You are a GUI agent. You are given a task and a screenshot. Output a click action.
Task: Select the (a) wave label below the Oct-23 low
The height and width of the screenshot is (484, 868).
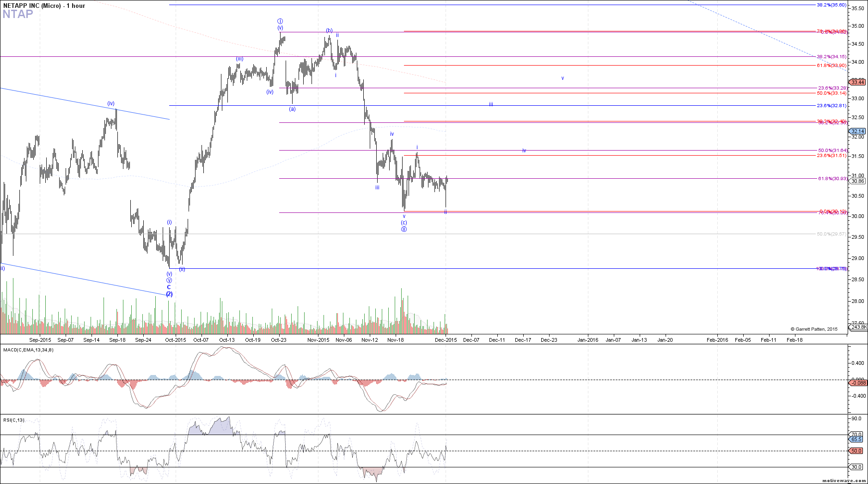tap(292, 109)
